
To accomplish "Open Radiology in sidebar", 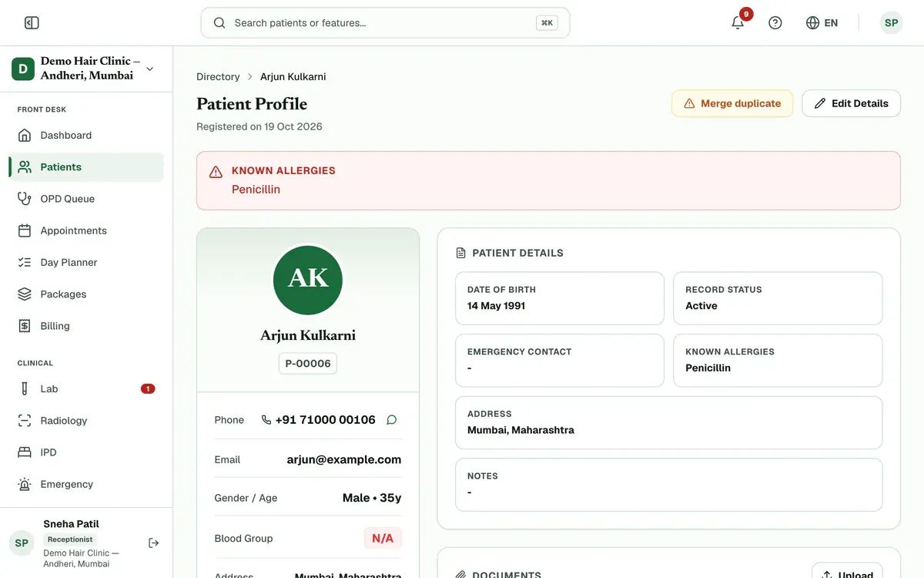I will click(86, 421).
